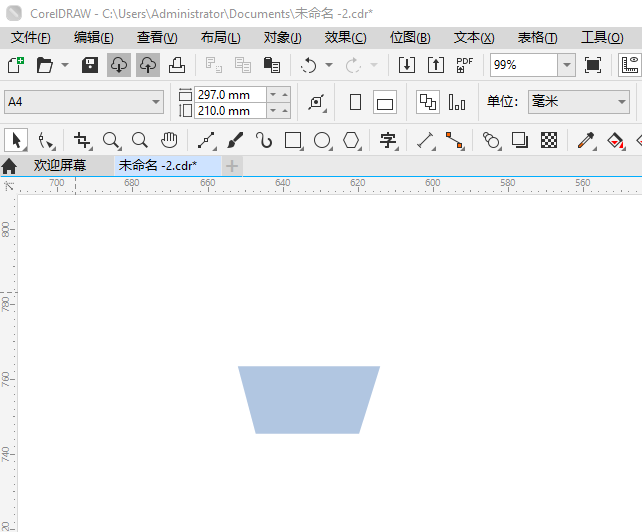Click the Cut icon
Image resolution: width=642 pixels, height=532 pixels.
213,65
